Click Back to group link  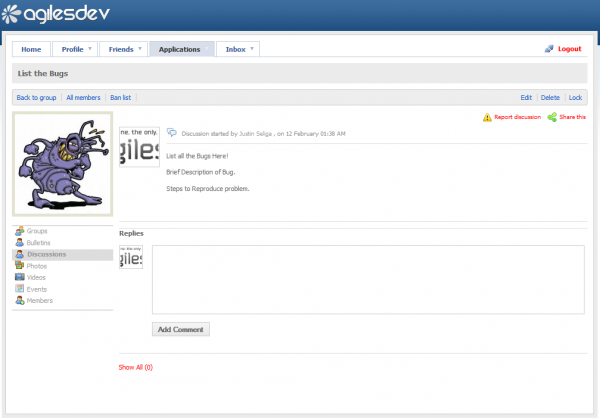pyautogui.click(x=36, y=98)
